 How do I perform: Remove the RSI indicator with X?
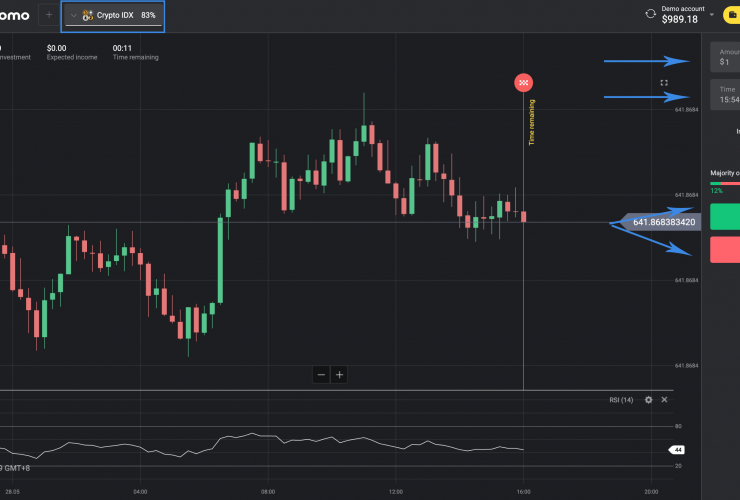coord(663,400)
